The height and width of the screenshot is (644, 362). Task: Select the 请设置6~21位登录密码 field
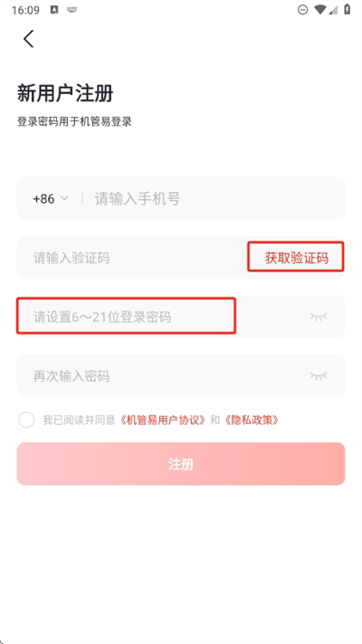126,316
